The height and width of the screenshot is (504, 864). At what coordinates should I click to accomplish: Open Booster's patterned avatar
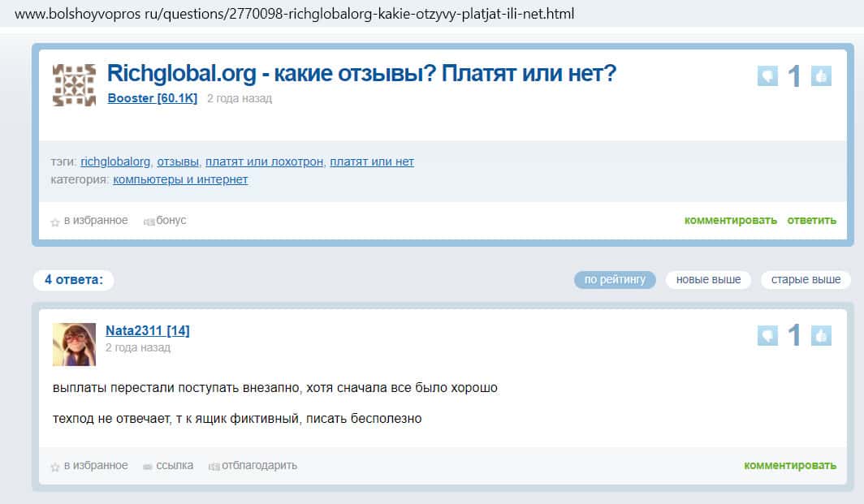75,85
